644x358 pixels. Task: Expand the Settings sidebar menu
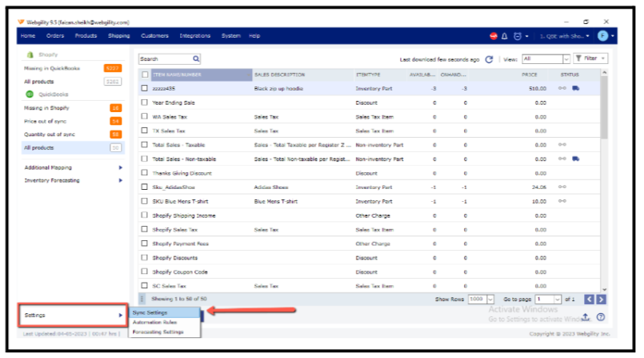pos(73,316)
